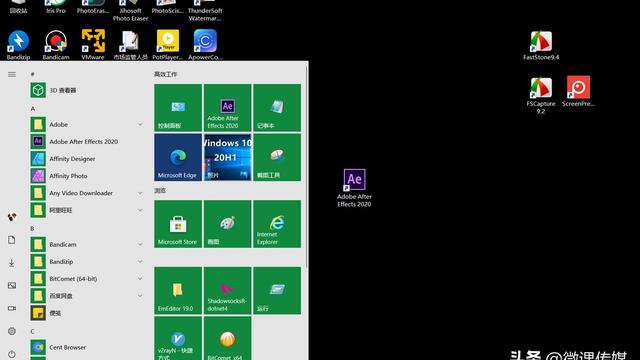
Task: Open the 记事本 tile
Action: tap(277, 108)
